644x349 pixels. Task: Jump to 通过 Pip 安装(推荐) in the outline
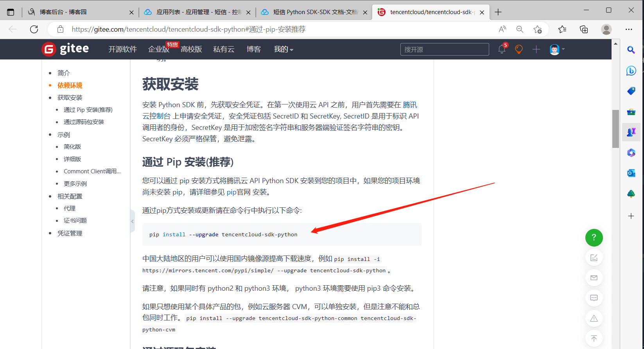(x=88, y=110)
